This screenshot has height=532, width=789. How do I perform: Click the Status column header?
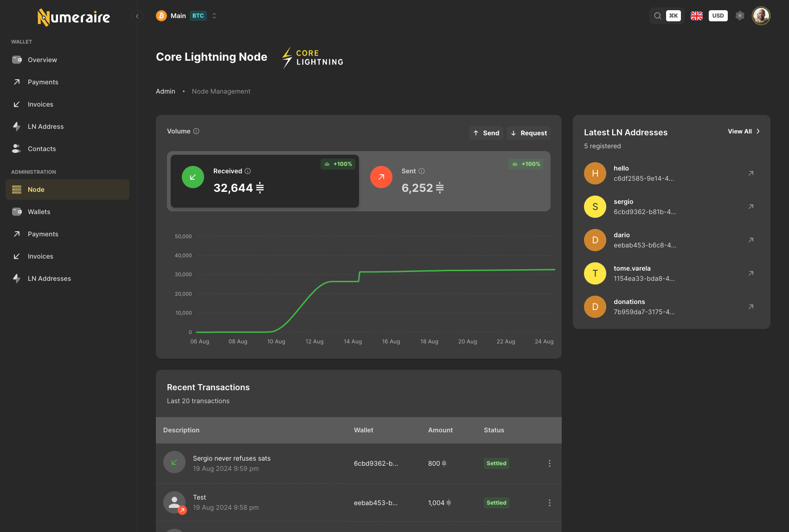494,430
